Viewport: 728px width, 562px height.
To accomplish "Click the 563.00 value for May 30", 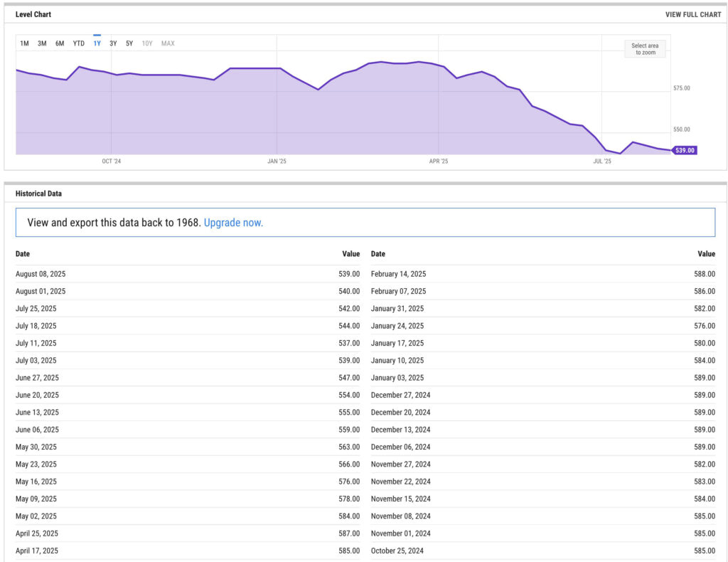I will (x=349, y=447).
